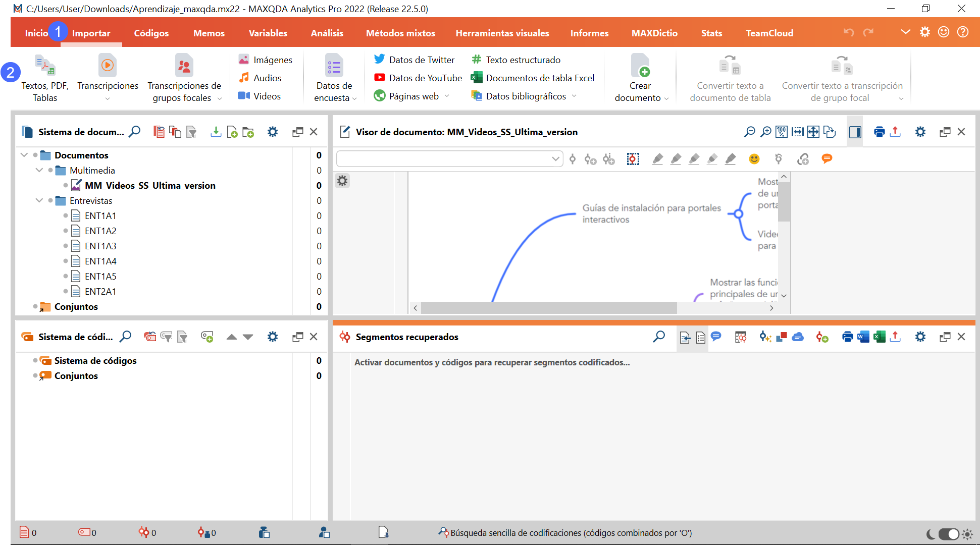
Task: Highlight with the fifth color marker pen
Action: pyautogui.click(x=730, y=159)
